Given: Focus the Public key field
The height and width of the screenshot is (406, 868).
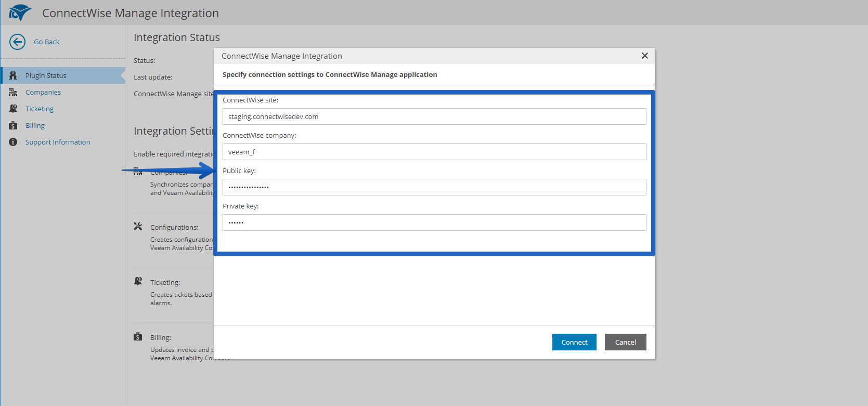Looking at the screenshot, I should pos(434,187).
